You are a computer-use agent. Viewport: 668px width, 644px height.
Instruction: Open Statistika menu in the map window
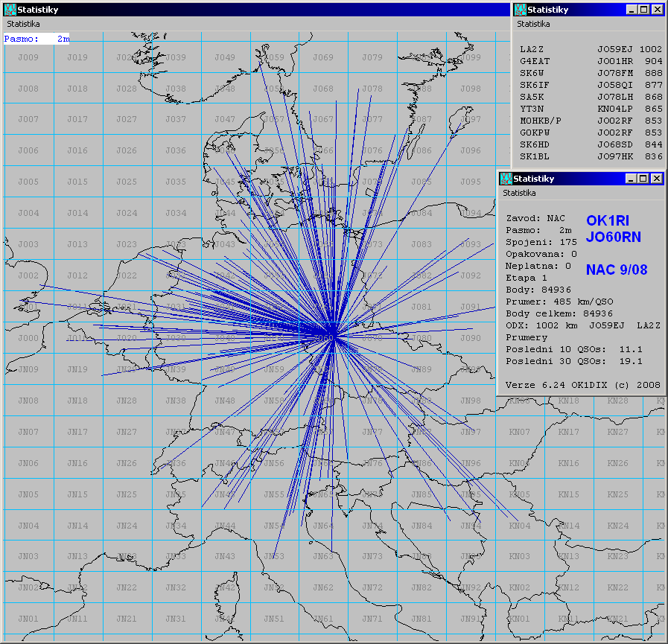click(24, 24)
